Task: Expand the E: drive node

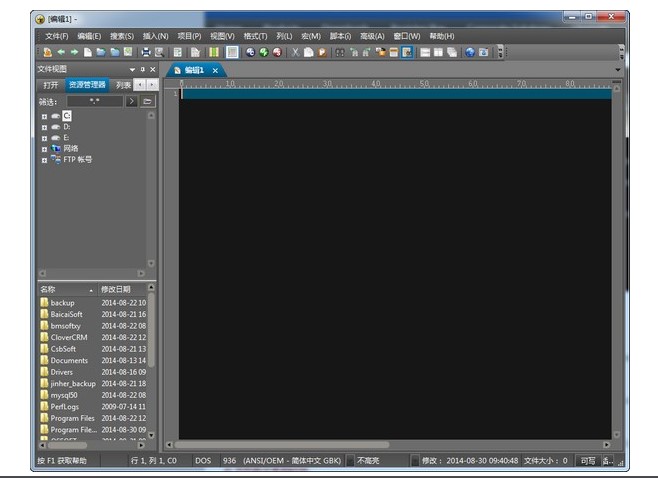Action: 44,138
